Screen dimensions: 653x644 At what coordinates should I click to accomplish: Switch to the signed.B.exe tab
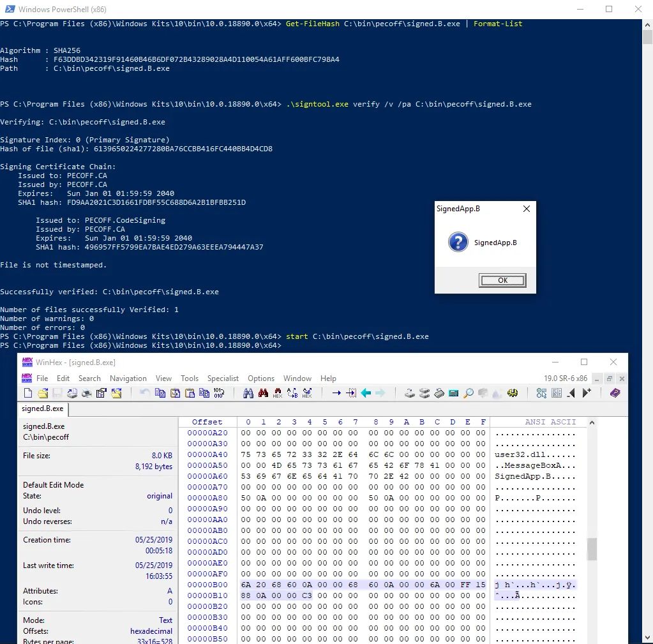42,409
